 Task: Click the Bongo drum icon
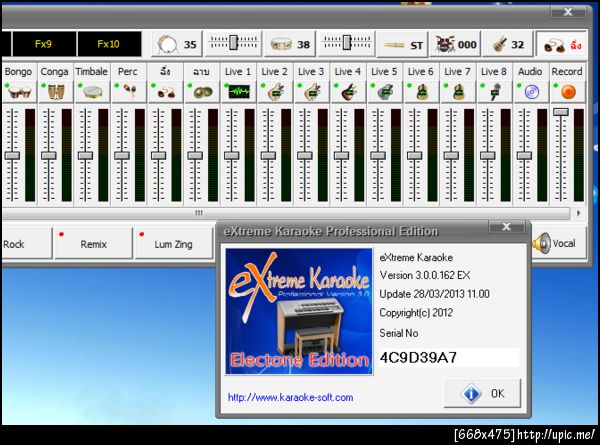(19, 92)
